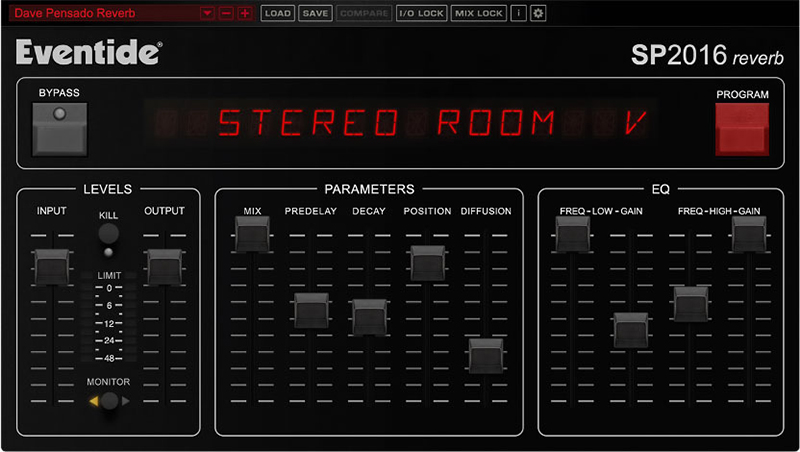This screenshot has width=800, height=452.
Task: Open the settings gear icon
Action: tap(538, 13)
